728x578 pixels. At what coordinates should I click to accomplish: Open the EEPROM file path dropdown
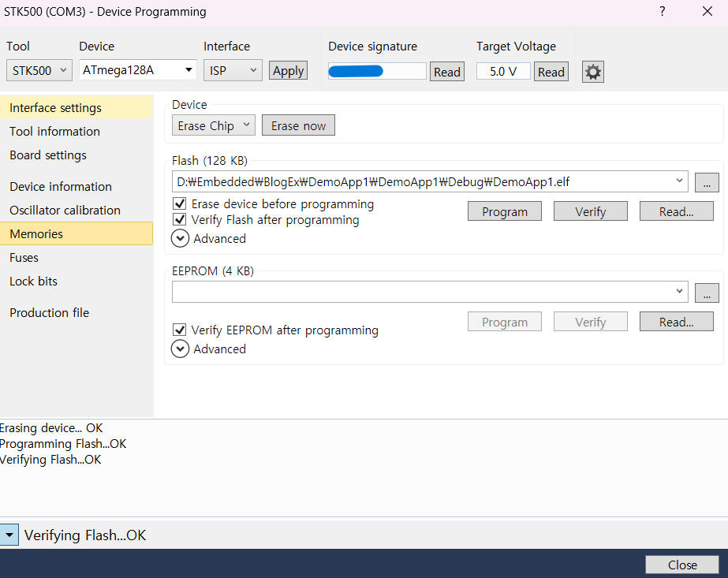pos(679,292)
